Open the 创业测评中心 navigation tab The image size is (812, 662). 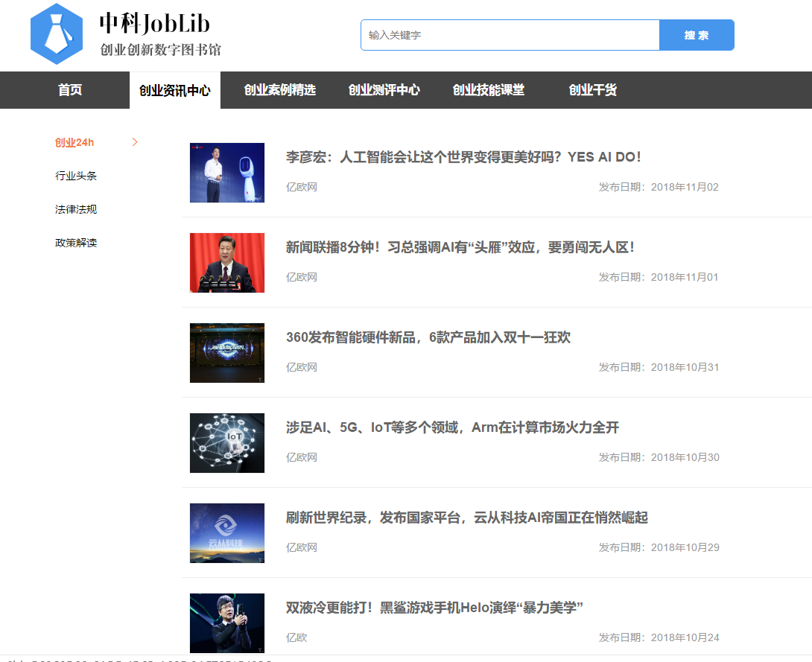point(384,90)
